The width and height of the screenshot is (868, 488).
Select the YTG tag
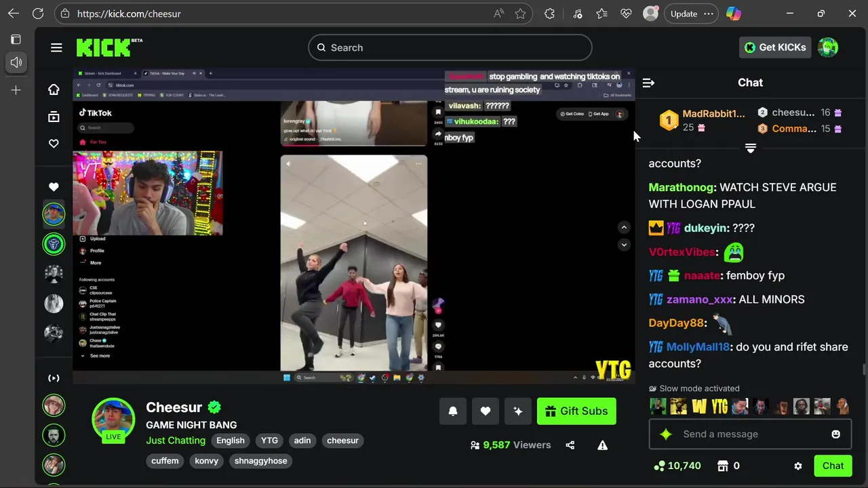click(x=269, y=441)
